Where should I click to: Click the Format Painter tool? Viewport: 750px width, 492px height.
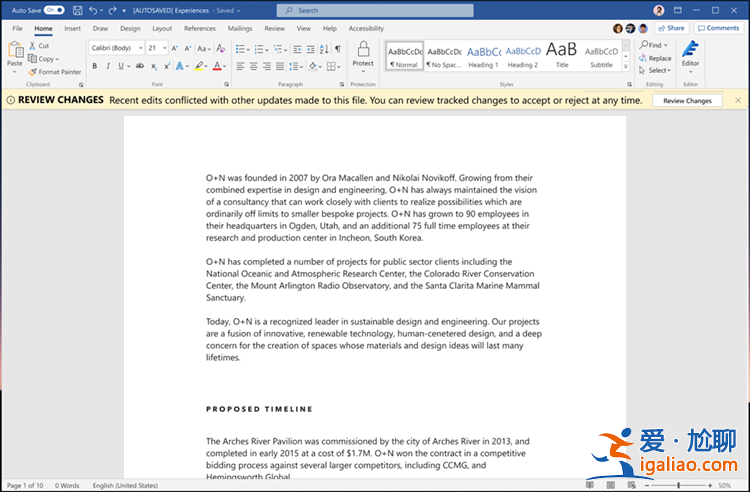(x=55, y=72)
